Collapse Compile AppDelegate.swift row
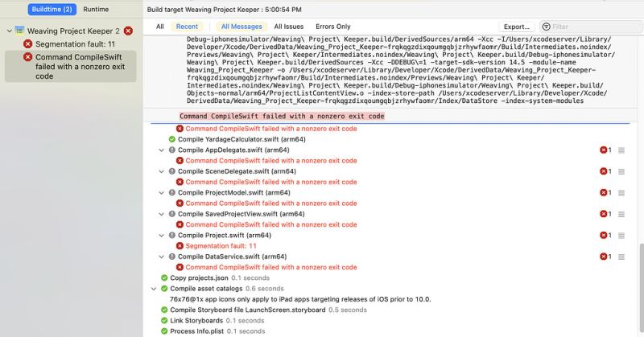The image size is (644, 337). click(162, 150)
